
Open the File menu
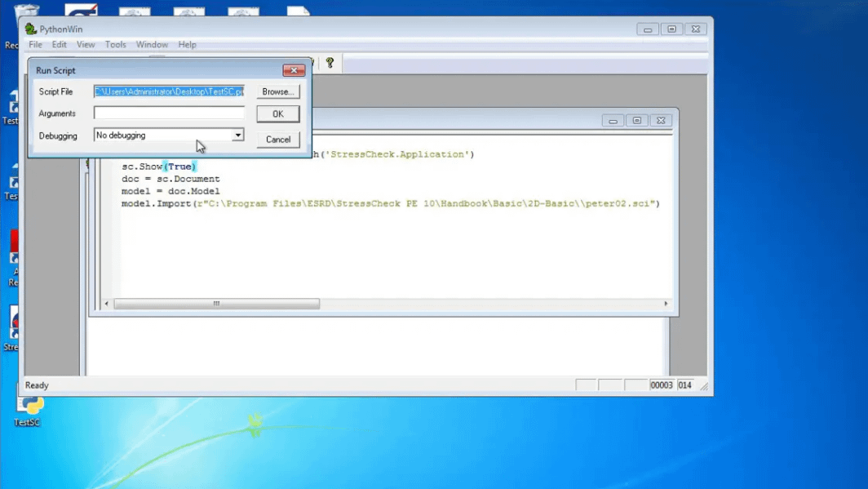coord(35,45)
